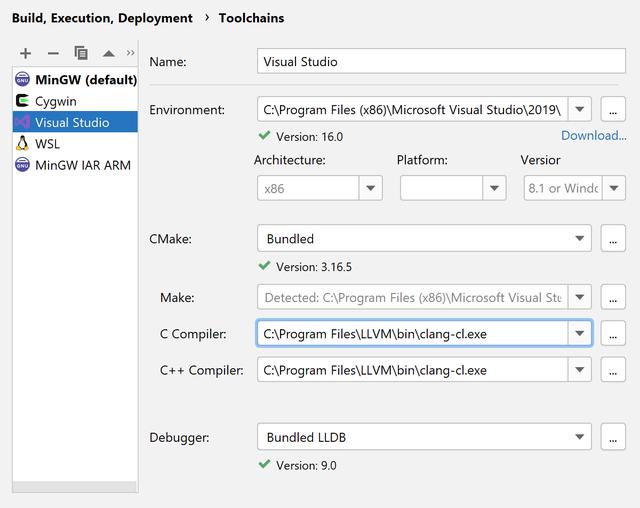Edit the Environment path field

point(412,109)
